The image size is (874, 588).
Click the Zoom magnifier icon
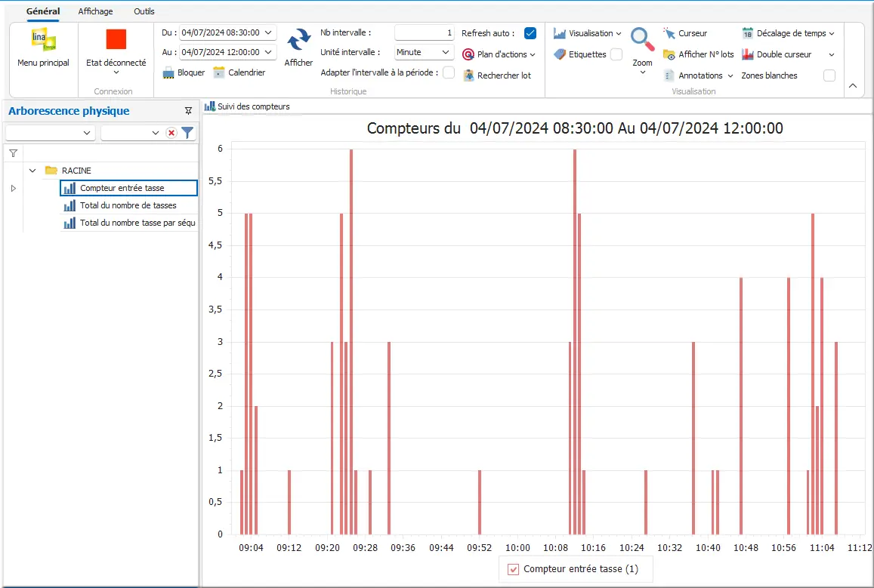642,39
